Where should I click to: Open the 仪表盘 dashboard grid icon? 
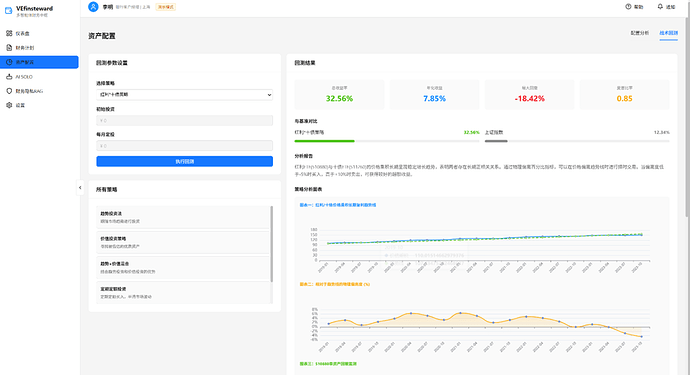click(x=9, y=33)
